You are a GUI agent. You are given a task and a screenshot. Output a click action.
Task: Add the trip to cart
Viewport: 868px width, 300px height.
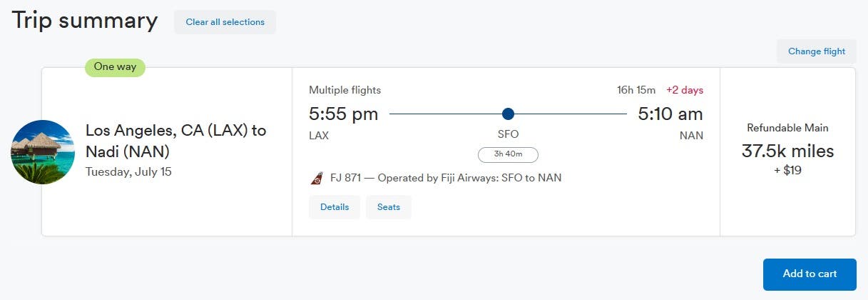tap(810, 274)
